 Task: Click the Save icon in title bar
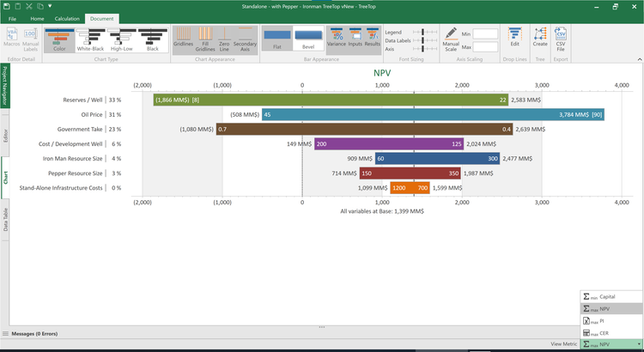click(8, 6)
